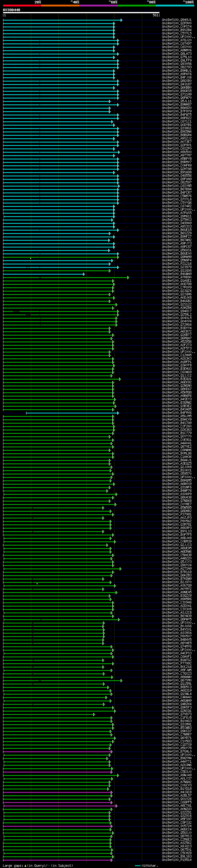Click the UniRef100_Q72MG4 entry
197x868 pixels.
tap(177, 325)
